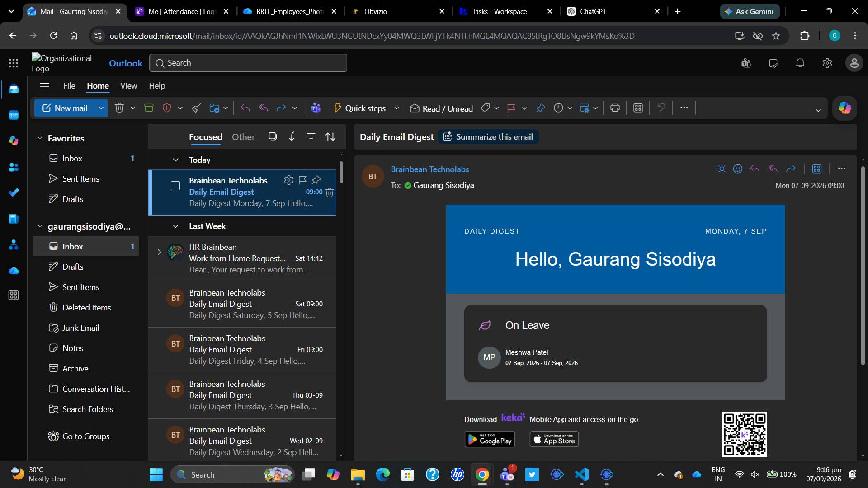
Task: Collapse the Last Week message group
Action: [x=175, y=226]
